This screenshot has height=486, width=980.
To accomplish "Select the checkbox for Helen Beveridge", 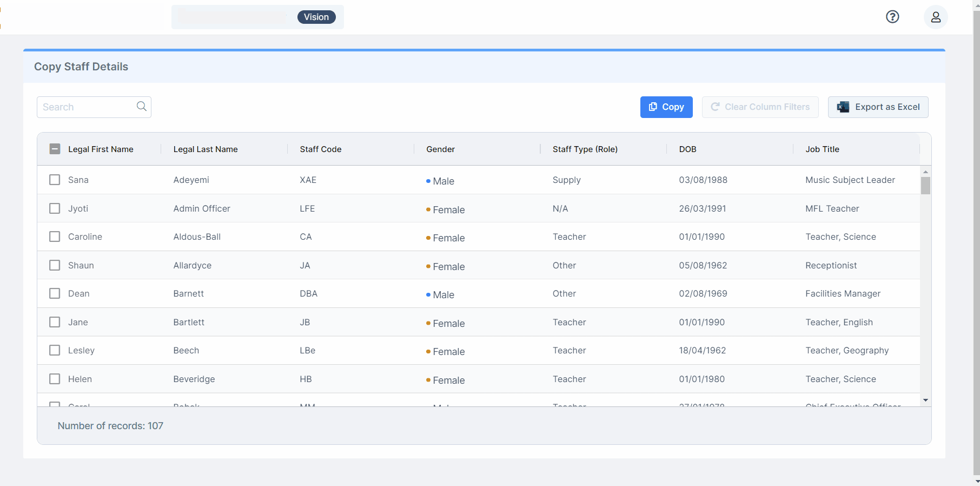I will coord(55,379).
